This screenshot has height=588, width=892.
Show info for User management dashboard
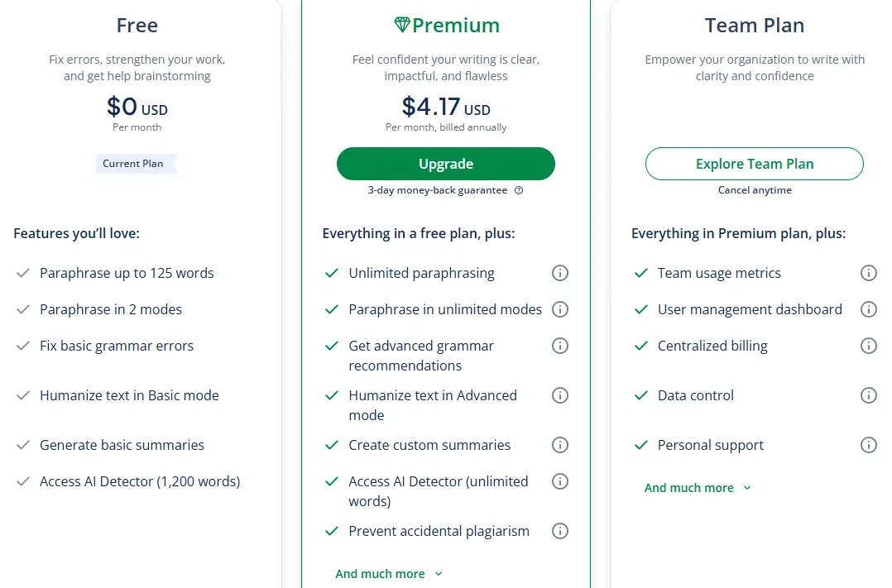[x=868, y=309]
